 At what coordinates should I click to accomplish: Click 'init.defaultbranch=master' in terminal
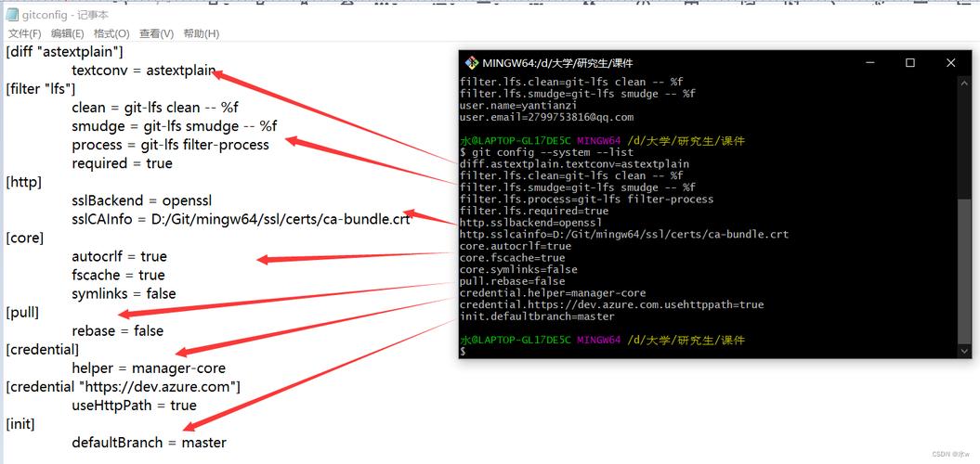[537, 316]
